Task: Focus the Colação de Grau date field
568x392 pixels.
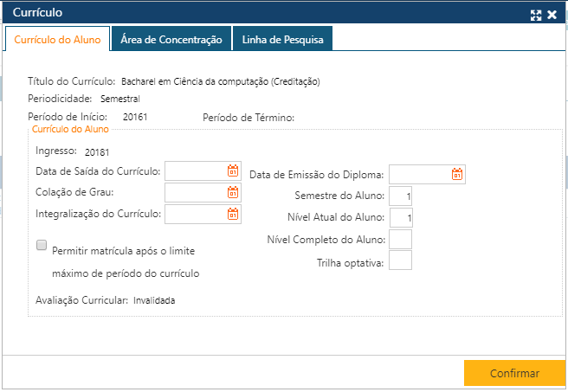Action: tap(195, 192)
